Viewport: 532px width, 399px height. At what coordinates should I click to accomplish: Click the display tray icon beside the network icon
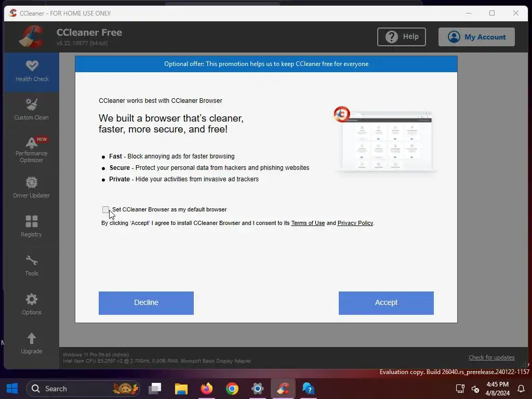pyautogui.click(x=460, y=389)
